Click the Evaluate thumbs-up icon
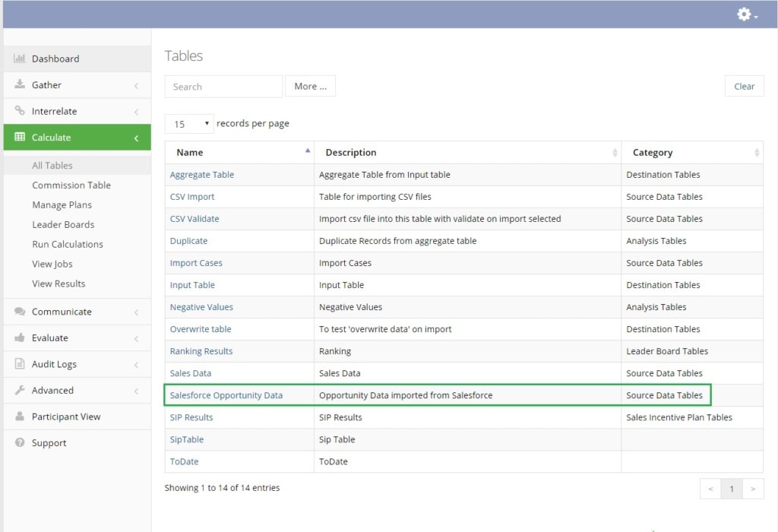This screenshot has width=778, height=532. [19, 337]
